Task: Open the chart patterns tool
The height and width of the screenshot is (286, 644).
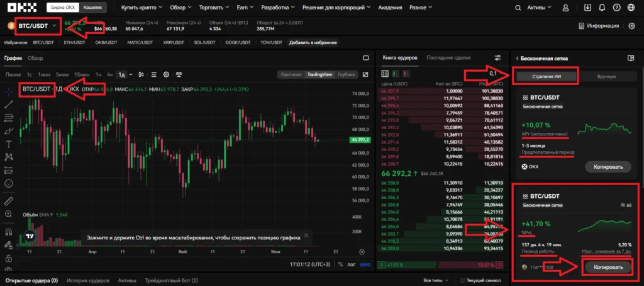Action: coord(9,157)
